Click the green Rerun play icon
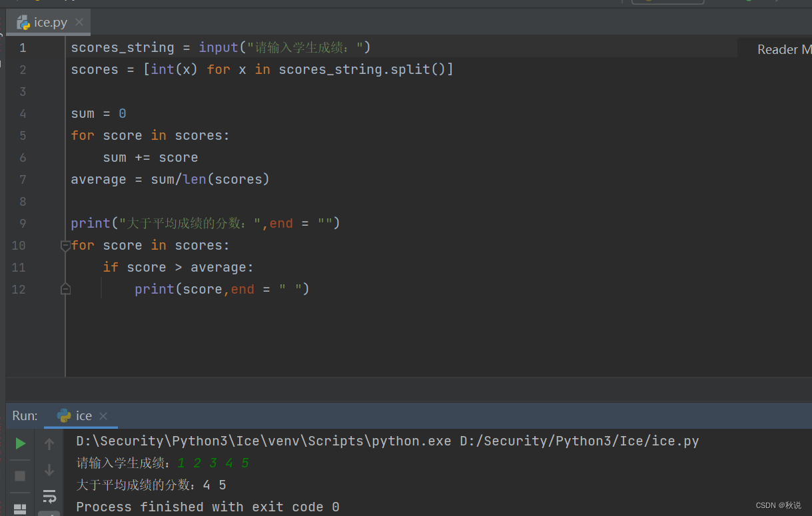812x516 pixels. pyautogui.click(x=21, y=443)
